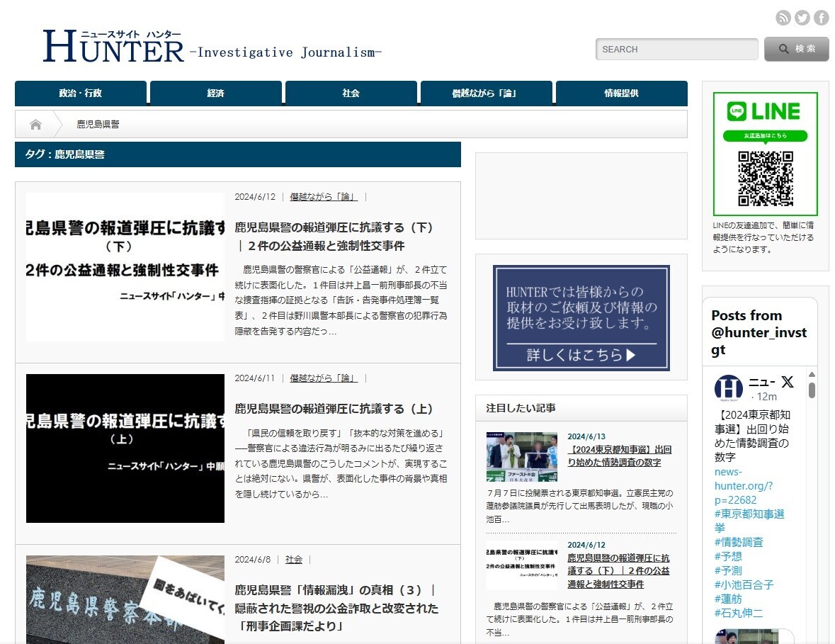
Task: Open article 鹿児島県警の報道弾圧に抗議する（上）title
Action: tap(334, 409)
